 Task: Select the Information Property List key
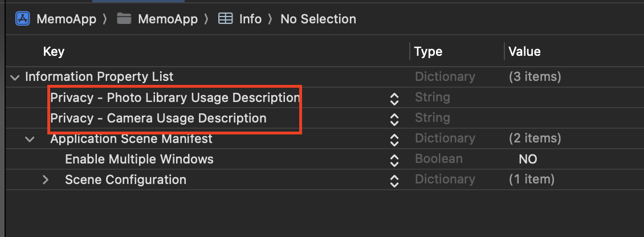click(99, 76)
